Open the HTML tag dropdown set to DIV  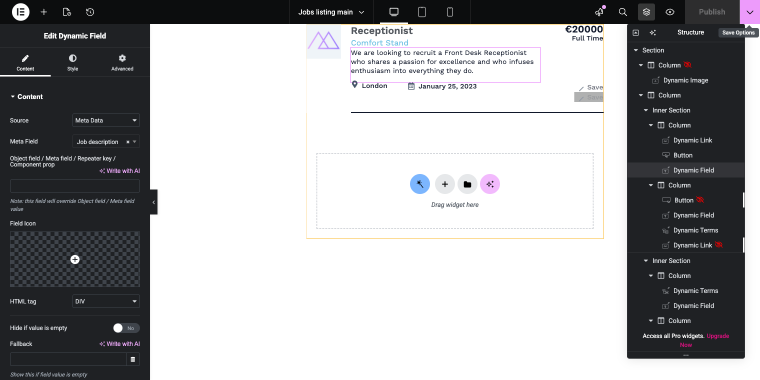pos(106,301)
